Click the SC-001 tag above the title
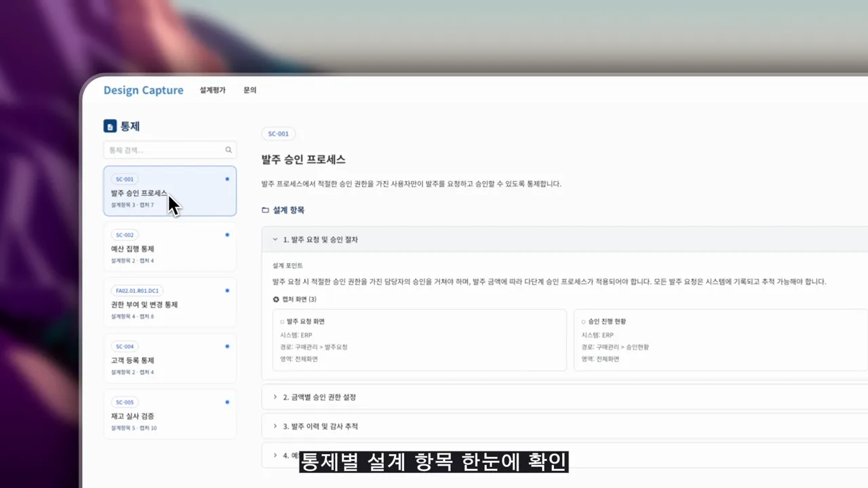This screenshot has width=868, height=488. tap(279, 134)
